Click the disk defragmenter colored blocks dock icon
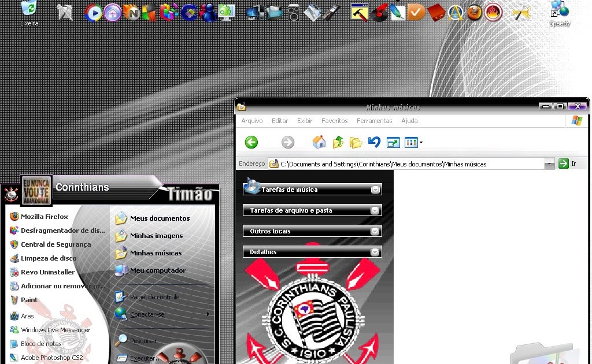The image size is (592, 364). pyautogui.click(x=169, y=13)
